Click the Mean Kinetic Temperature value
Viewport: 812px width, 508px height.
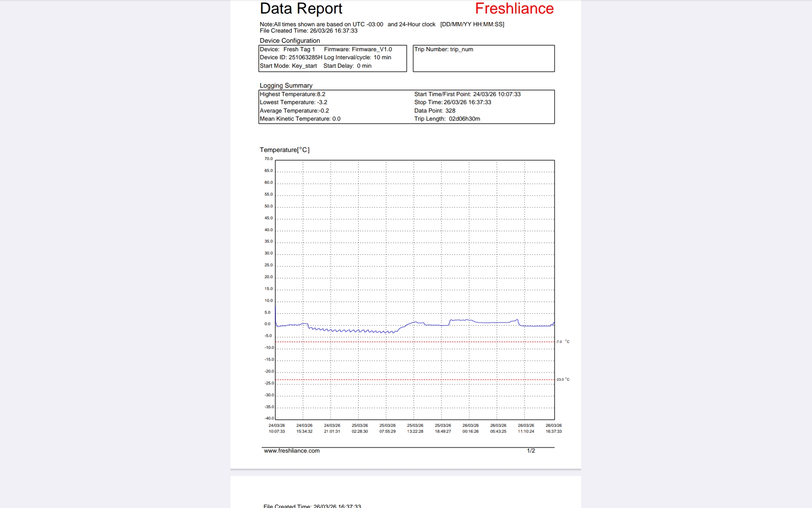click(300, 119)
